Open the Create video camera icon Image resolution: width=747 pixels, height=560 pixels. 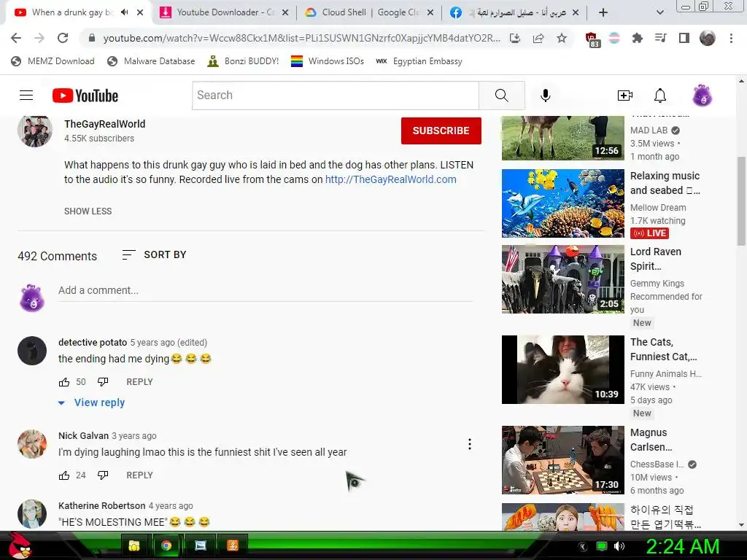tap(624, 96)
